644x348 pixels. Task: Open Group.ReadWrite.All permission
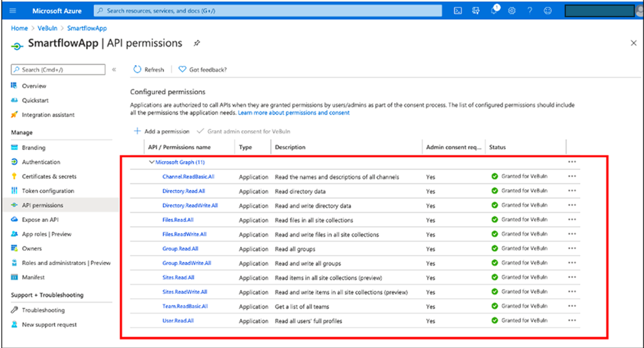coord(187,263)
